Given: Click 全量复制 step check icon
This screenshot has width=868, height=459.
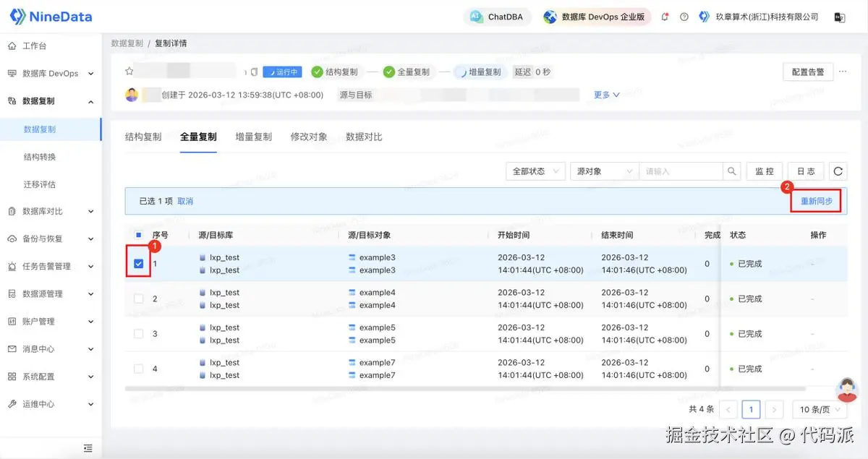Looking at the screenshot, I should pos(389,72).
